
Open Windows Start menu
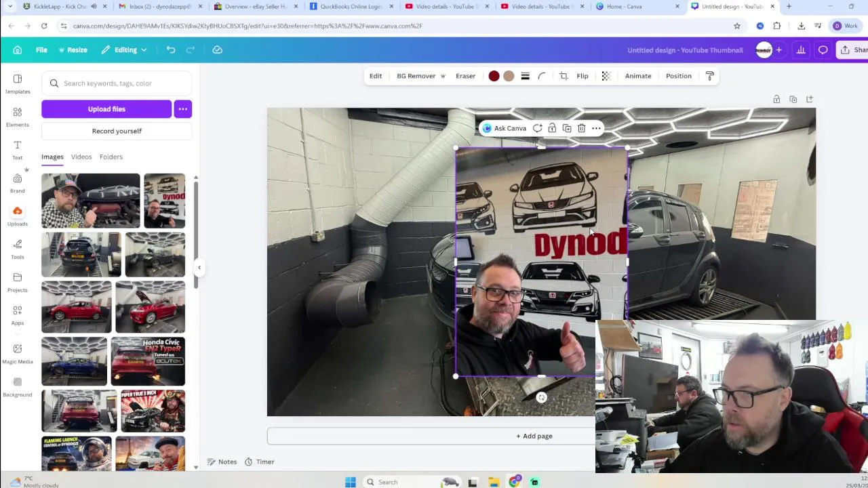(350, 482)
